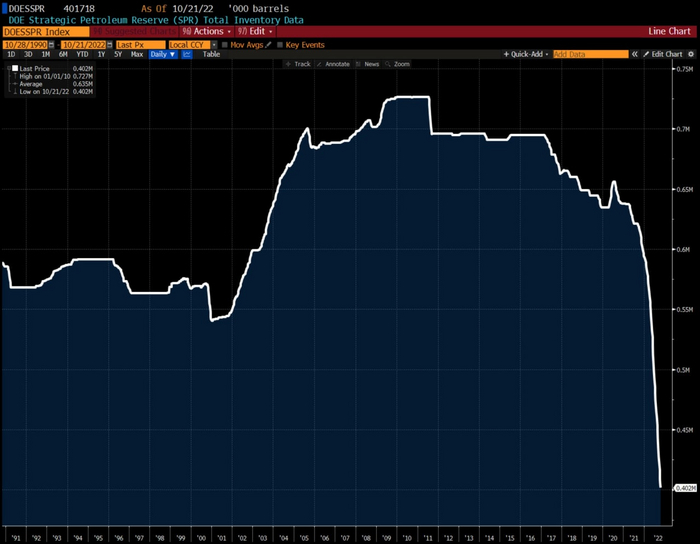700x544 pixels.
Task: Enable the Key Events checkbox
Action: click(280, 45)
